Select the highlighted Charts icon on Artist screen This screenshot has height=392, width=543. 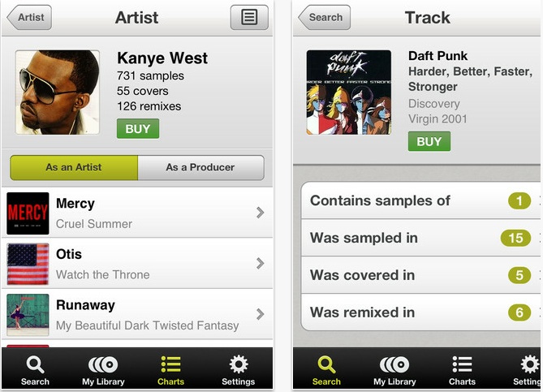point(170,371)
